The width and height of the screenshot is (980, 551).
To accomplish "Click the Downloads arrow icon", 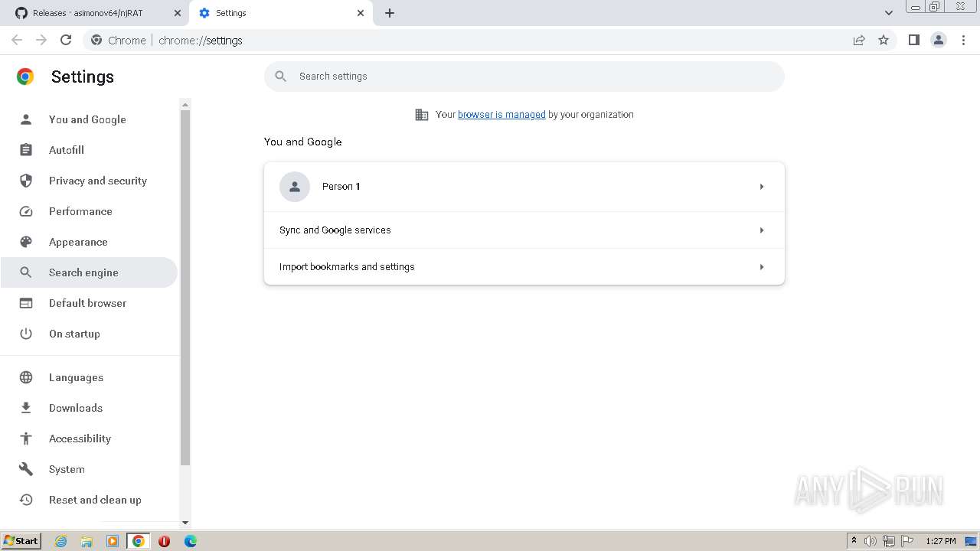I will tap(26, 408).
